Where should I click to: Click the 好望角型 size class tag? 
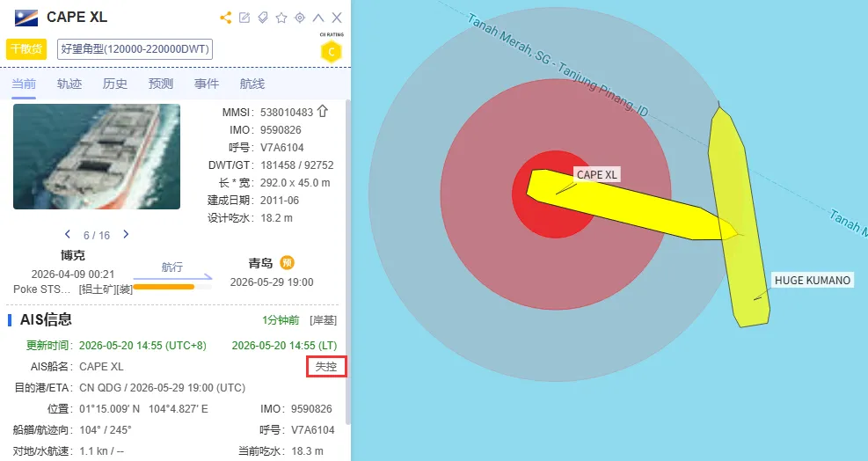[135, 49]
